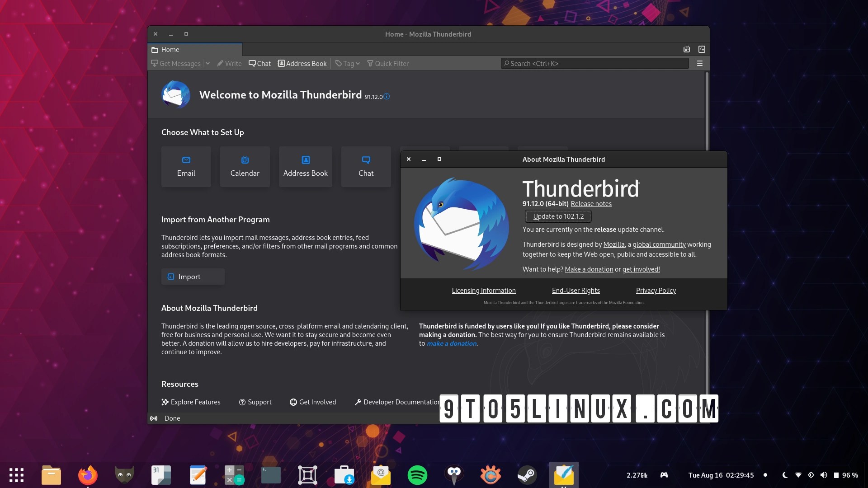Expand the Tag dropdown

click(x=347, y=64)
